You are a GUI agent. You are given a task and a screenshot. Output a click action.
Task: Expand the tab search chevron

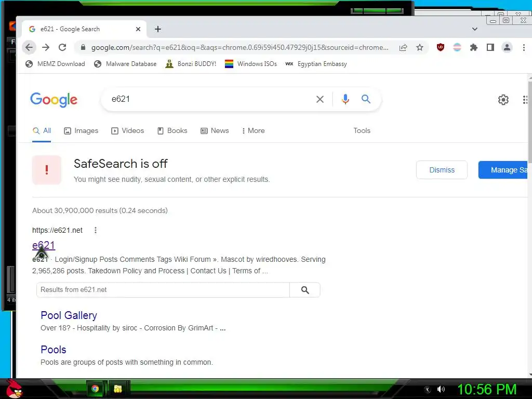[x=475, y=29]
